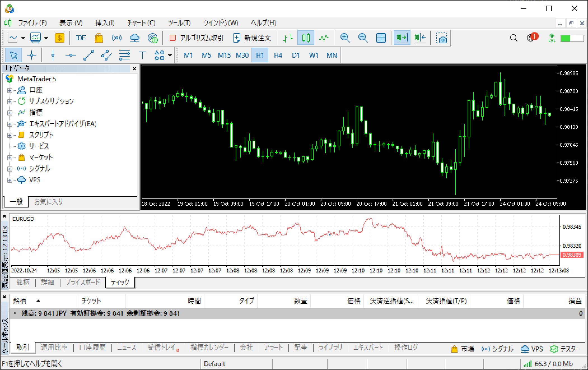
Task: Open the shapes objects dropdown arrow
Action: 170,55
